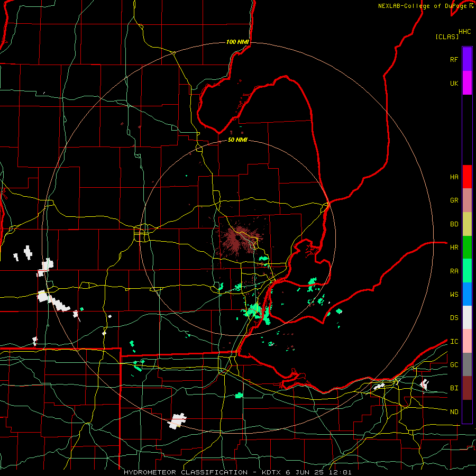
Task: Click the HR legend label
Action: coord(454,248)
